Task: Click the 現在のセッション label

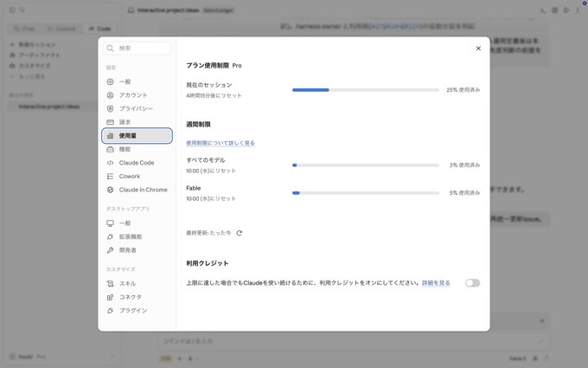Action: pyautogui.click(x=209, y=85)
